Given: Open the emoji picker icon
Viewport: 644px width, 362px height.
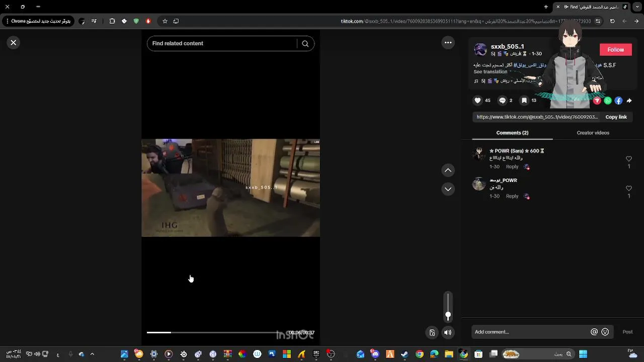Looking at the screenshot, I should click(x=605, y=332).
